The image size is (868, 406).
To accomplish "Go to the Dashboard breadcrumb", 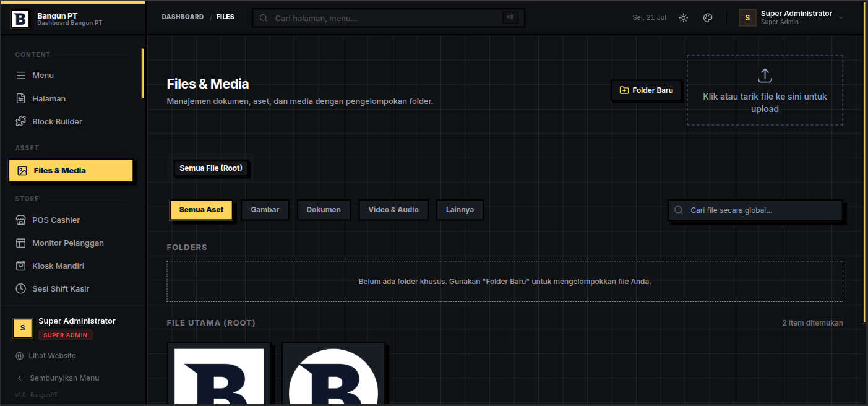I will pyautogui.click(x=183, y=17).
